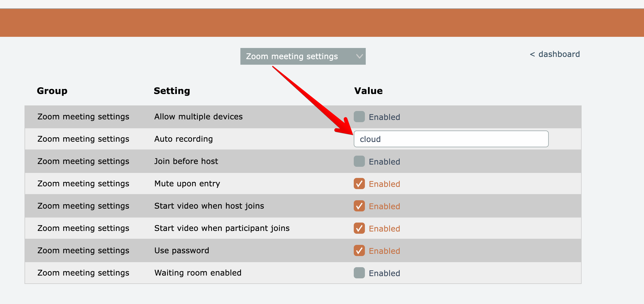Disable Use password checkbox

click(x=359, y=250)
